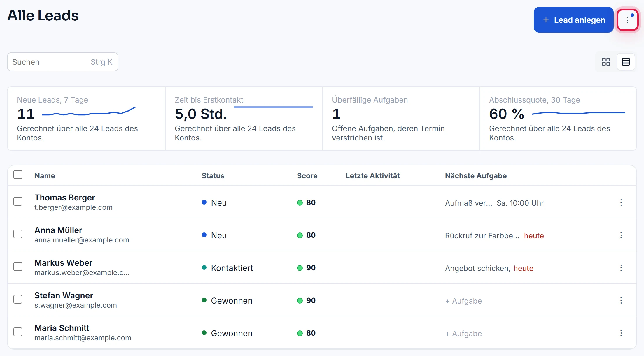Open lead Maria Schmitt

pyautogui.click(x=62, y=328)
